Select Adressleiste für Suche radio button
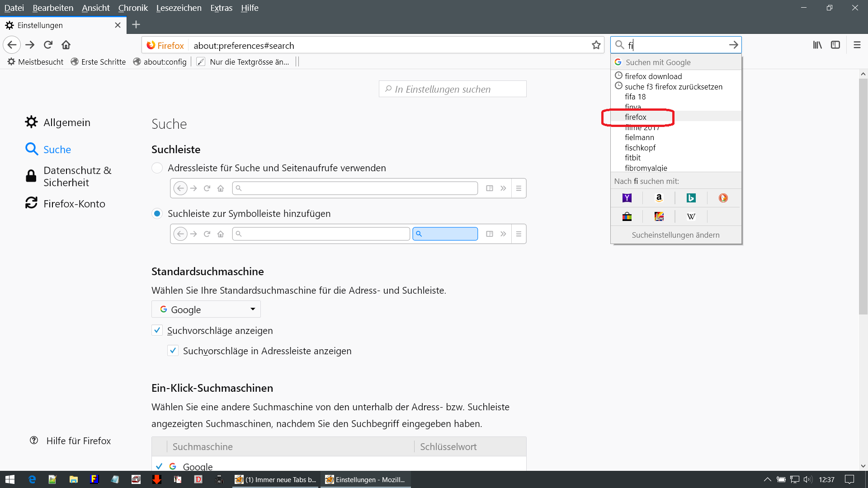The image size is (868, 488). (x=157, y=168)
